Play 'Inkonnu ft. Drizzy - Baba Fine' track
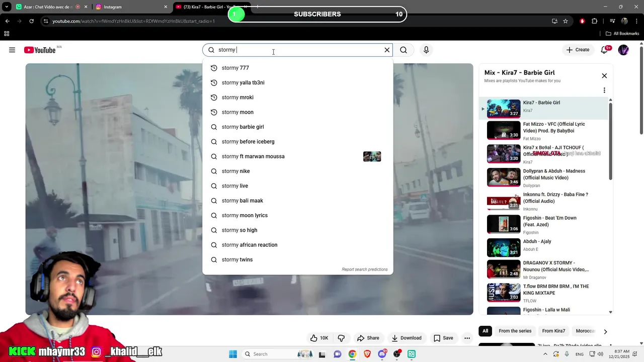 pyautogui.click(x=543, y=201)
